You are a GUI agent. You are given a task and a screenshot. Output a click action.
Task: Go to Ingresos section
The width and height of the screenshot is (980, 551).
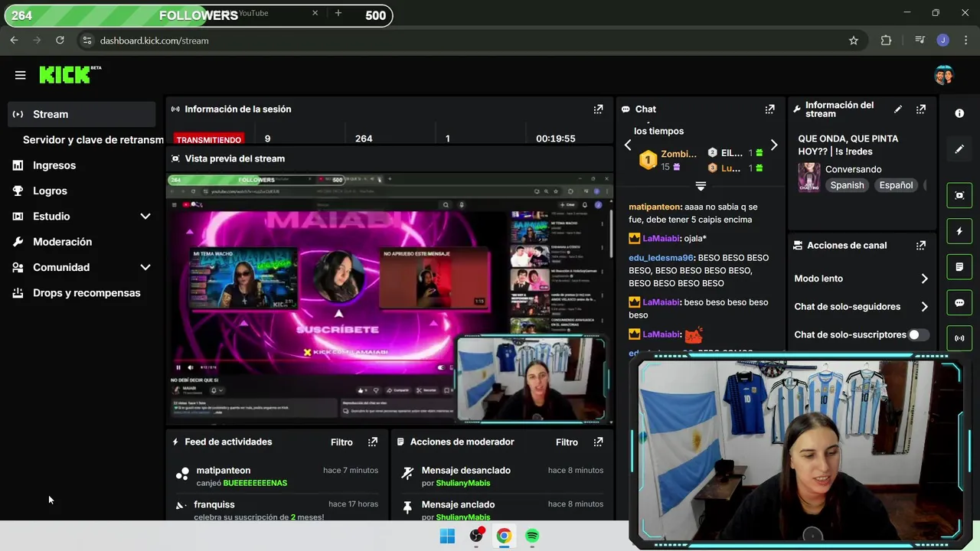click(x=54, y=165)
